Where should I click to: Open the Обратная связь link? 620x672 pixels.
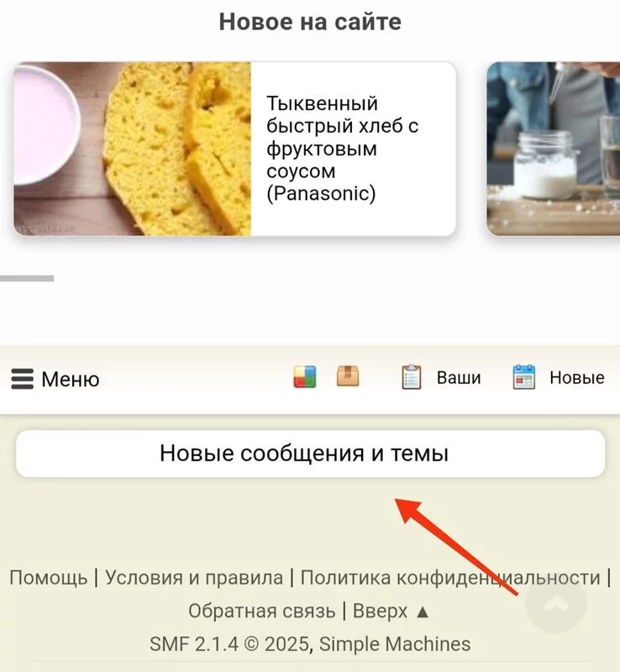[261, 612]
